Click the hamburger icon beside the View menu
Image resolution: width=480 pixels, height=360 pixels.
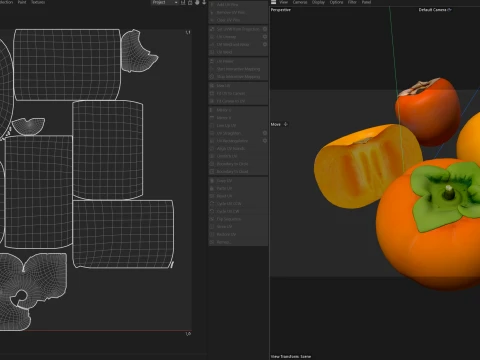273,2
